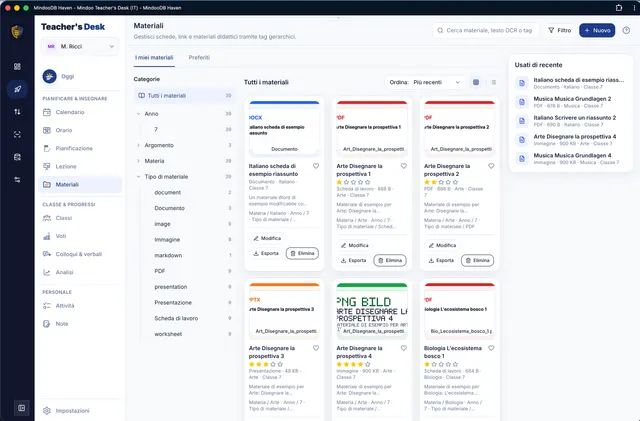Viewport: 640px width, 421px height.
Task: Favorite Arte Disegnare la prospettiva 2 card
Action: (491, 166)
